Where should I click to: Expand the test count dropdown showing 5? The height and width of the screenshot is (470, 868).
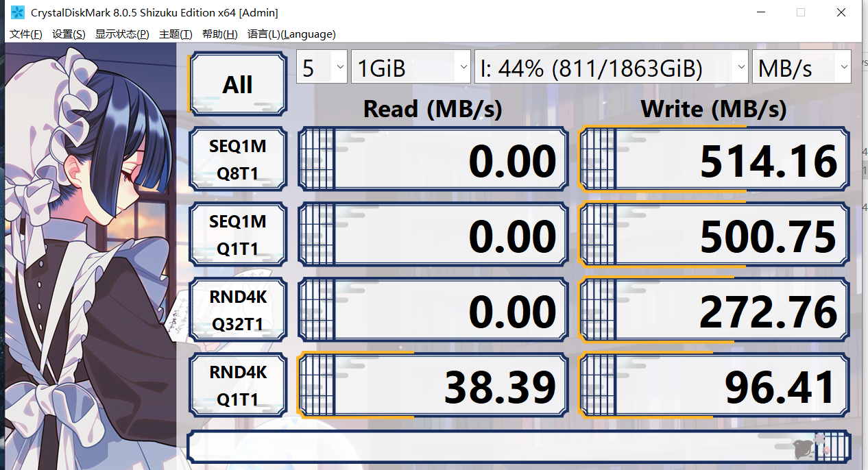tap(322, 67)
